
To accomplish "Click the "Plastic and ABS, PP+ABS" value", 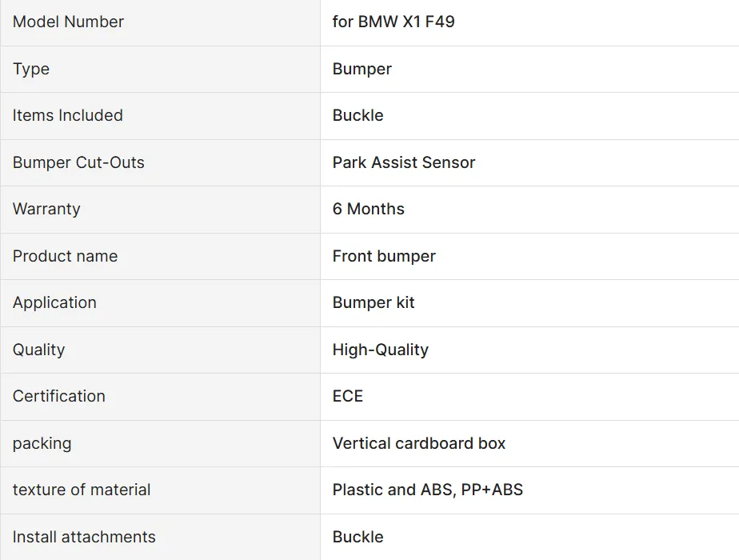I will 428,490.
